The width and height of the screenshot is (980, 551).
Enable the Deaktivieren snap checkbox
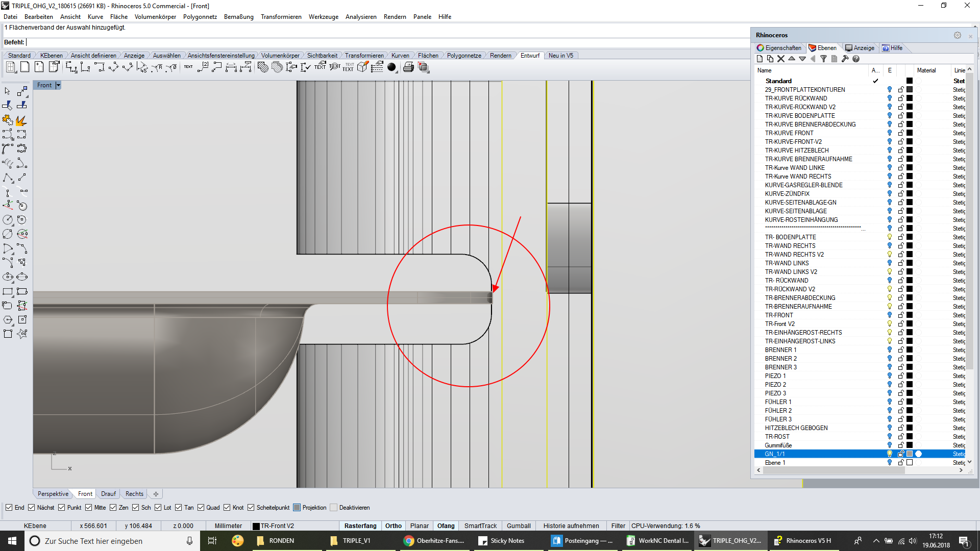(x=334, y=508)
